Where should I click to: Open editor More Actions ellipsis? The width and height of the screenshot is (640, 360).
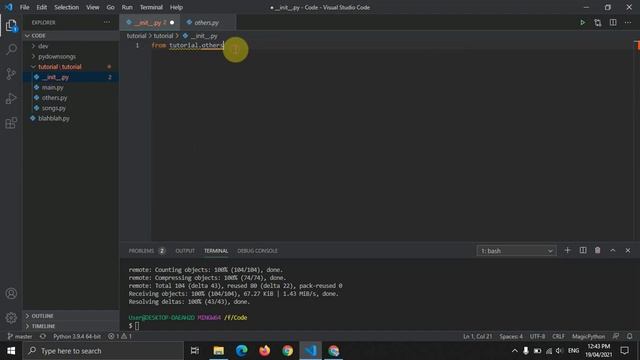coord(628,22)
